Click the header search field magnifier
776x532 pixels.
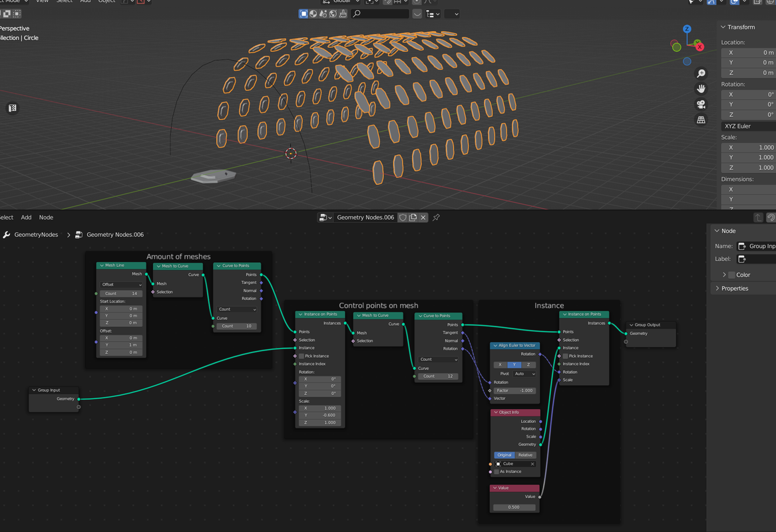point(356,14)
